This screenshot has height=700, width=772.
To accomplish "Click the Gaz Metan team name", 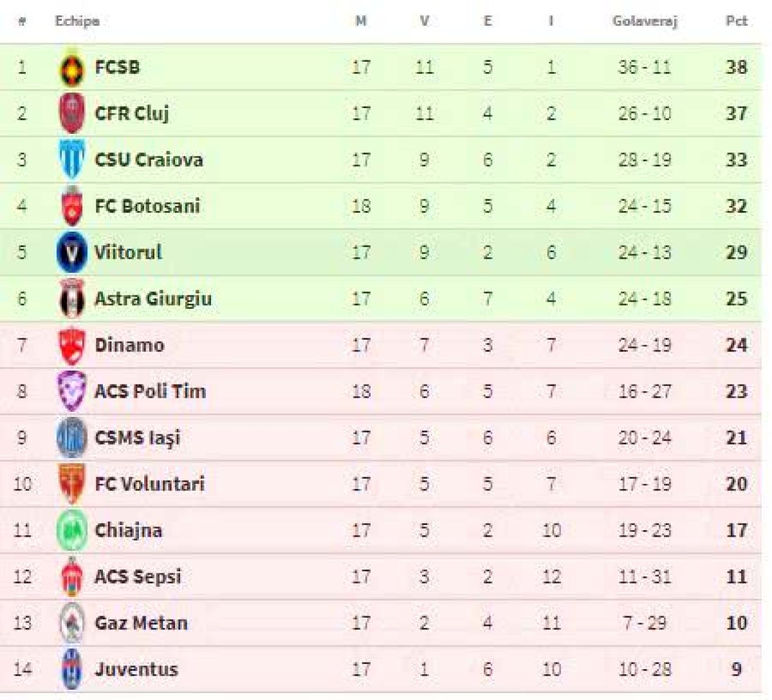I will (x=141, y=623).
